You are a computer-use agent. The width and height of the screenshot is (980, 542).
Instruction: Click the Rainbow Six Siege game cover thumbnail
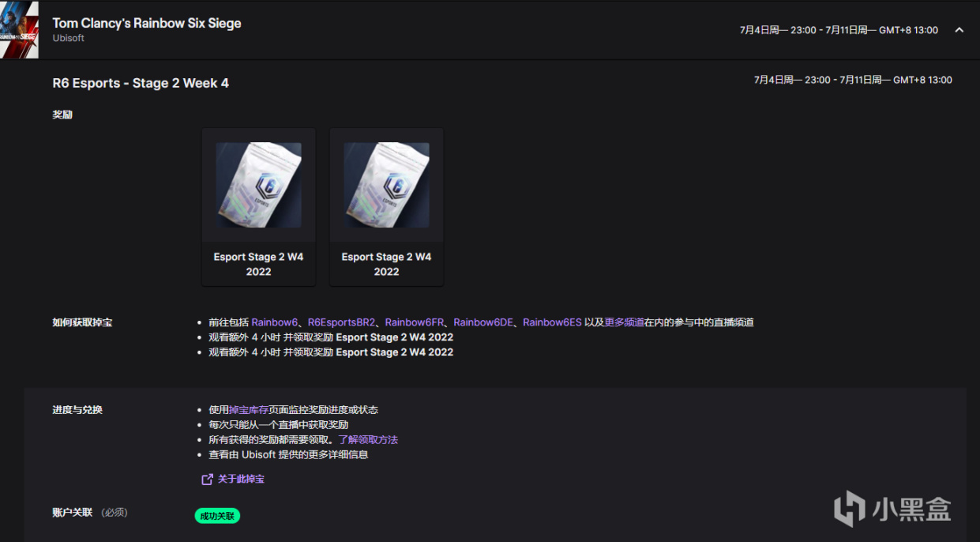[x=19, y=30]
